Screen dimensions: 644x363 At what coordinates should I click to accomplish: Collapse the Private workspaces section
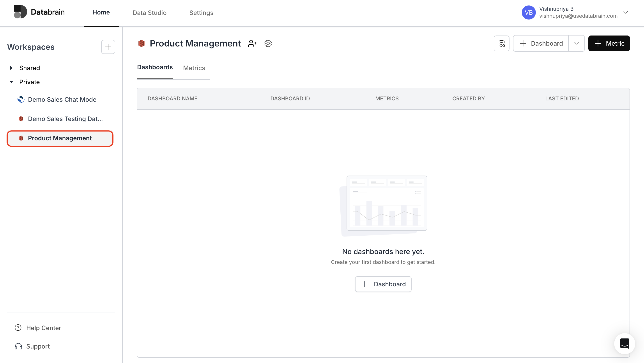[11, 82]
